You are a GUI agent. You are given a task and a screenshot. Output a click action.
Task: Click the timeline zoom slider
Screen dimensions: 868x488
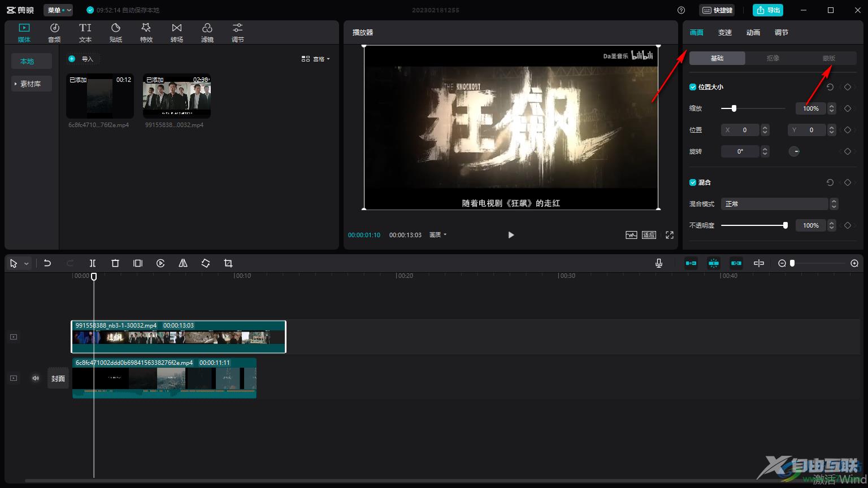pos(818,263)
